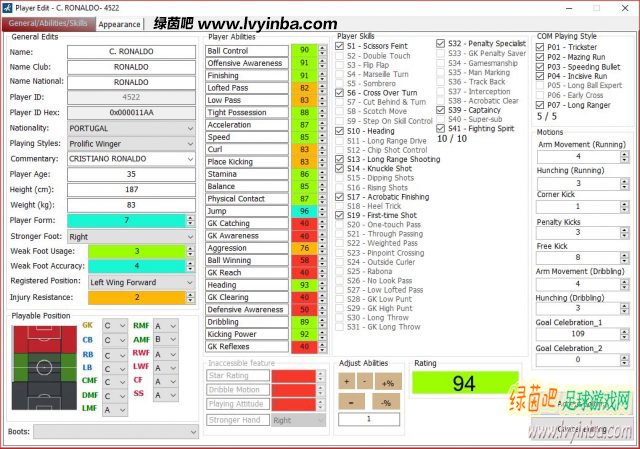The image size is (640, 449).
Task: Toggle the S1 Scissors Feint skill
Action: (x=339, y=46)
